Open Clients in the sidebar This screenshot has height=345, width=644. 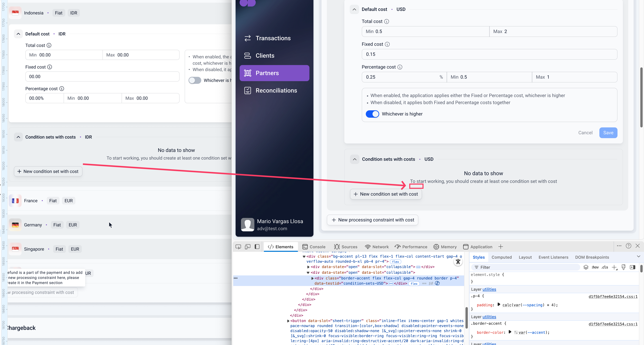coord(274,56)
